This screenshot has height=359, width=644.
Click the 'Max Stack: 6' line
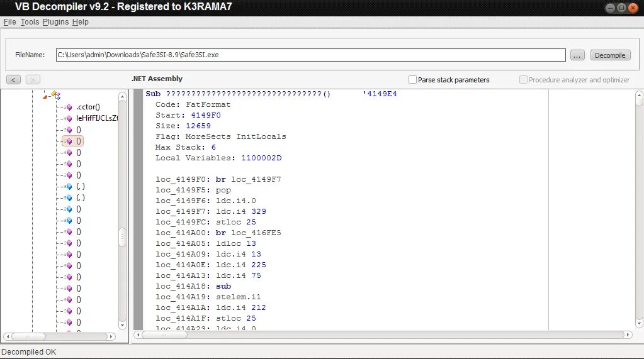click(186, 147)
